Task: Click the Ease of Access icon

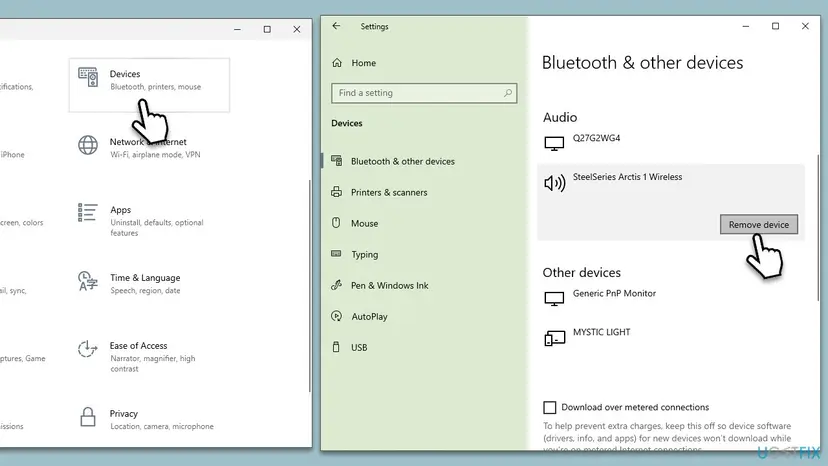Action: coord(88,349)
